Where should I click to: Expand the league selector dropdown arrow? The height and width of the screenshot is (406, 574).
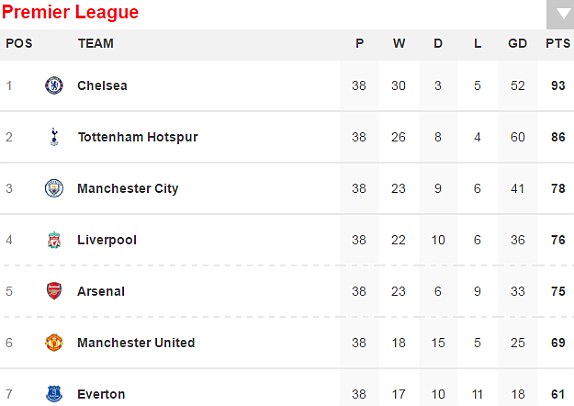pyautogui.click(x=560, y=14)
